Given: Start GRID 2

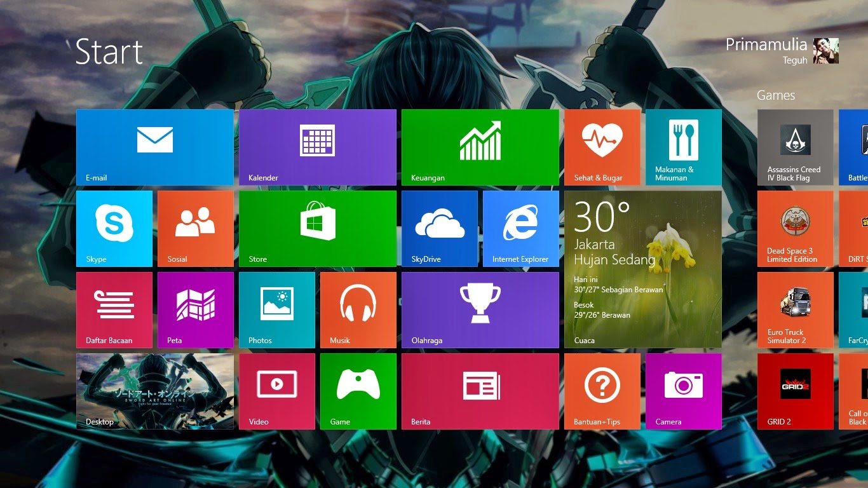Looking at the screenshot, I should [x=795, y=391].
